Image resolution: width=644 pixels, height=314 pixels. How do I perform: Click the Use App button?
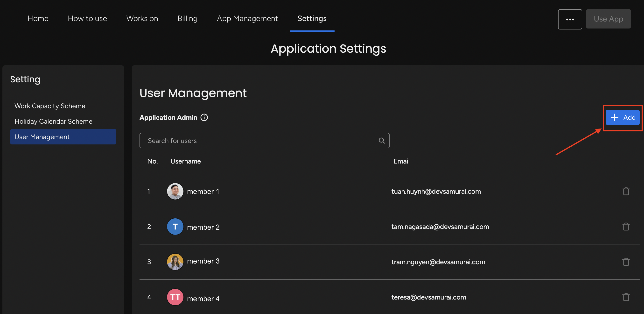[x=608, y=19]
